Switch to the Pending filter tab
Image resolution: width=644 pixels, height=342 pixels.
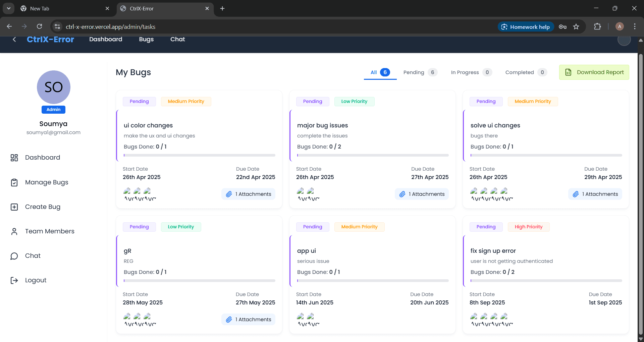pyautogui.click(x=420, y=72)
